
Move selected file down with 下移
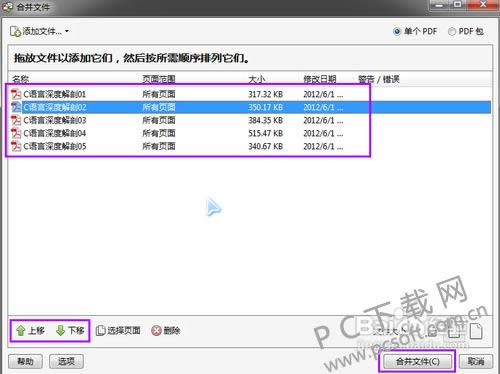click(70, 331)
